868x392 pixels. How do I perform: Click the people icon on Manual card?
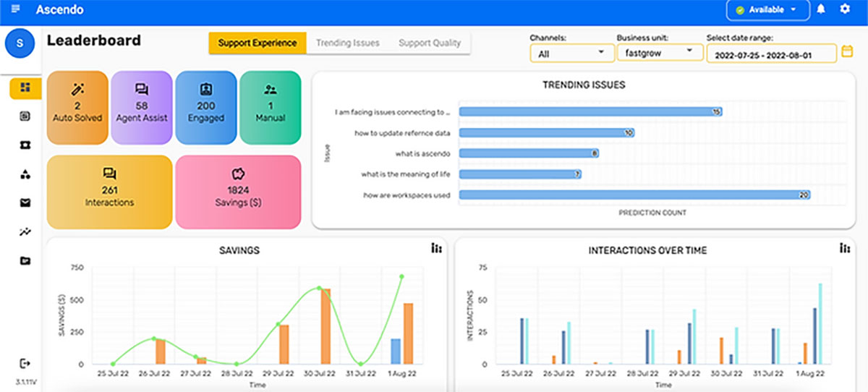pyautogui.click(x=271, y=90)
